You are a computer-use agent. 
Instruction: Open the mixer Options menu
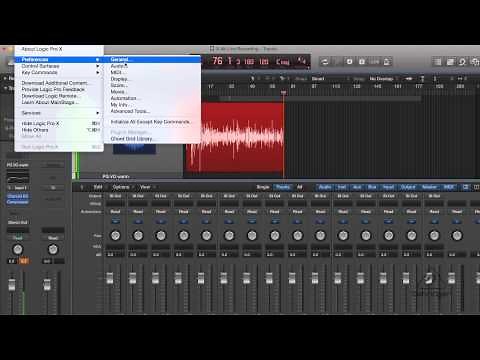click(122, 187)
